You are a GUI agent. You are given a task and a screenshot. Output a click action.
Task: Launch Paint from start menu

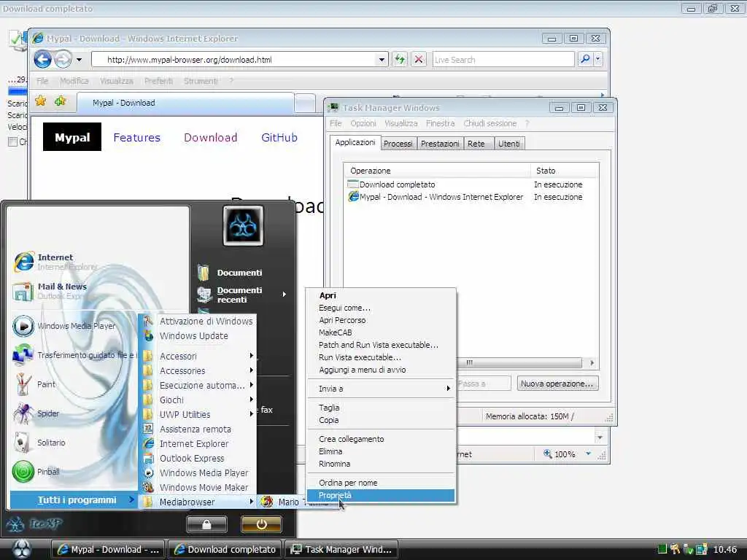[x=34, y=384]
